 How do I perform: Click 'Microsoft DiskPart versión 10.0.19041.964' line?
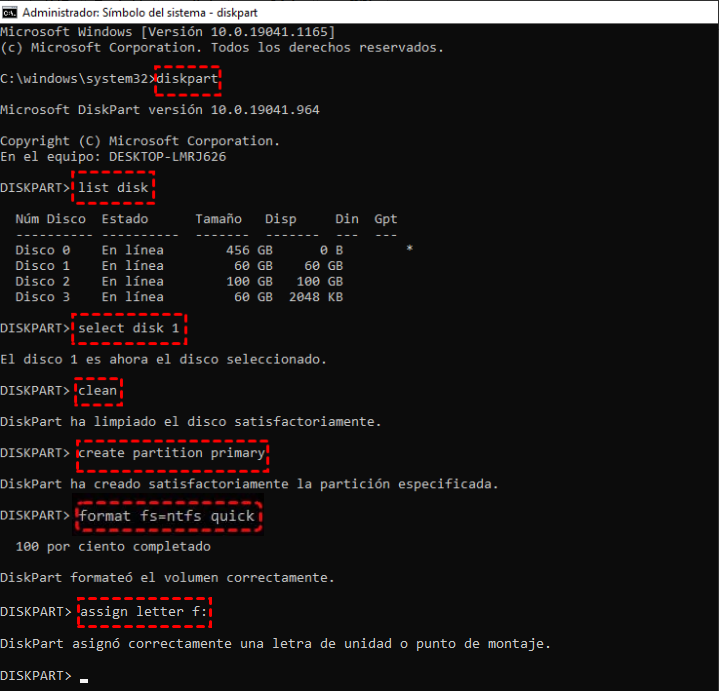point(160,110)
